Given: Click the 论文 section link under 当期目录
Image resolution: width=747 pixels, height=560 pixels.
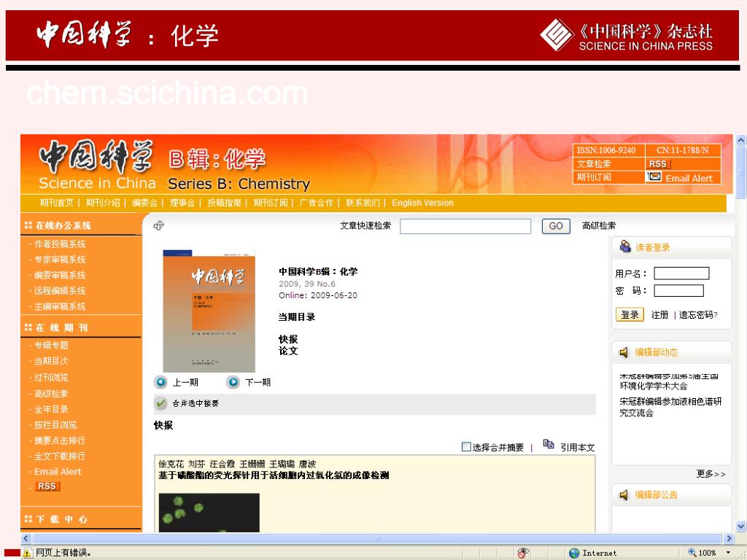Looking at the screenshot, I should (288, 351).
